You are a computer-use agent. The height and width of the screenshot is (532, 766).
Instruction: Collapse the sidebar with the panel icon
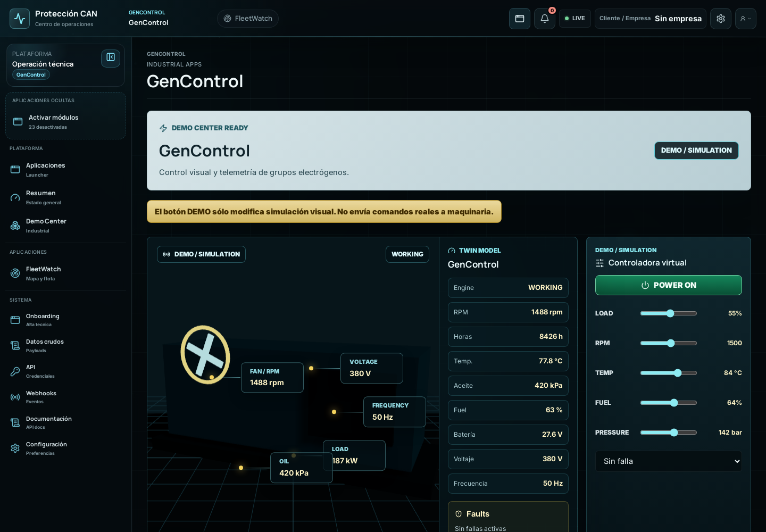[111, 57]
